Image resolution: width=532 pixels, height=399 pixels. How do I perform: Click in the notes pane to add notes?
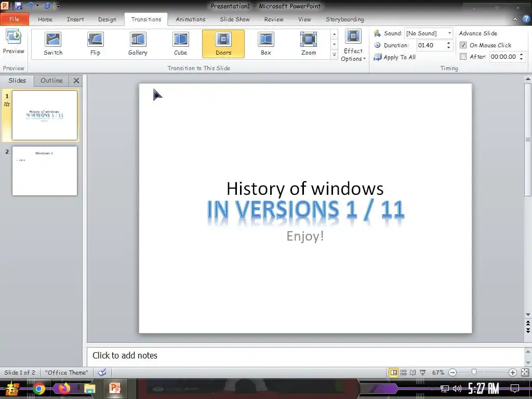point(305,355)
